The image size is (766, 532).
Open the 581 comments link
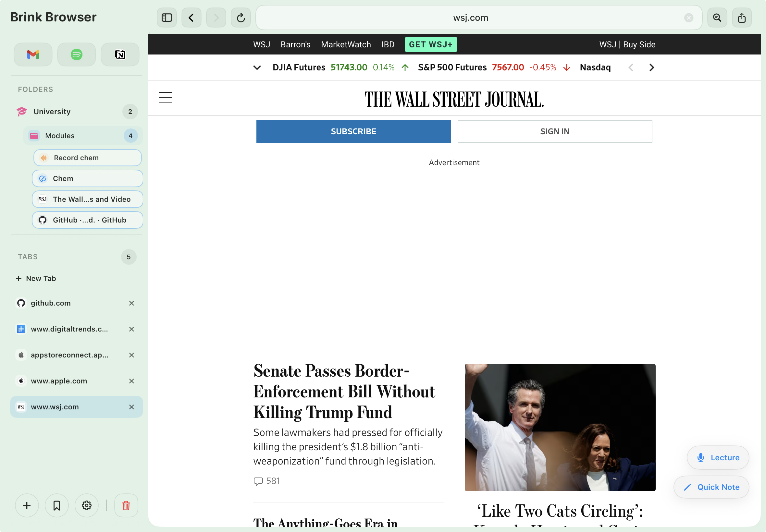pos(266,481)
